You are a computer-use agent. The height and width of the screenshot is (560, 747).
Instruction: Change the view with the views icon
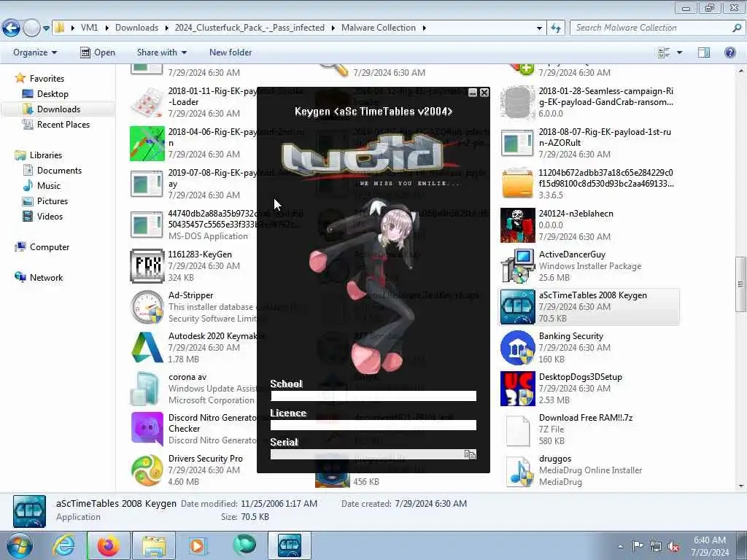pos(664,52)
